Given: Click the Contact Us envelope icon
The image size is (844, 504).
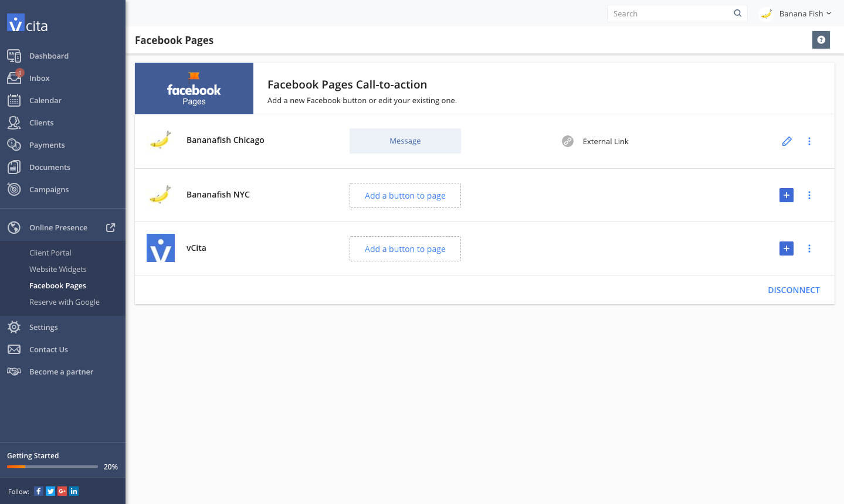Looking at the screenshot, I should (x=14, y=349).
